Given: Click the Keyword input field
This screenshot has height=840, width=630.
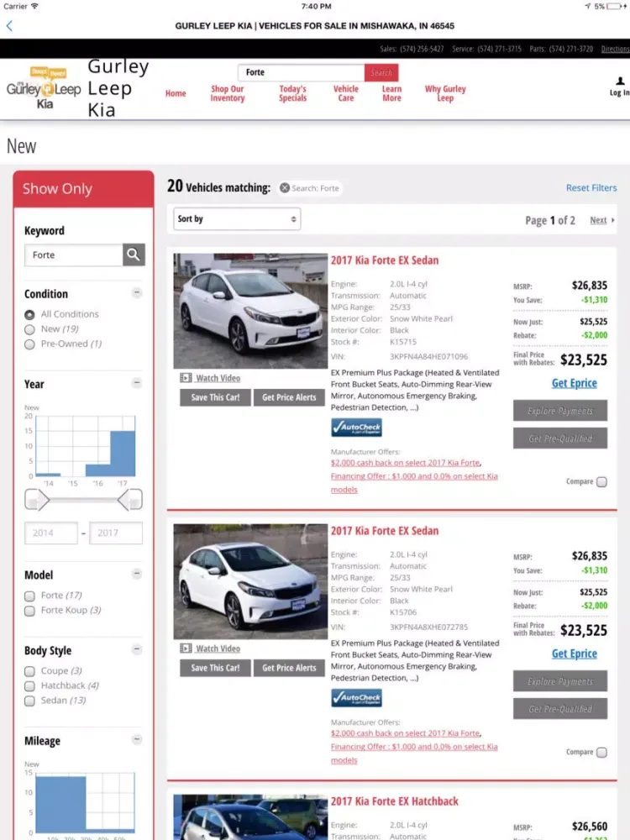Looking at the screenshot, I should (x=73, y=255).
